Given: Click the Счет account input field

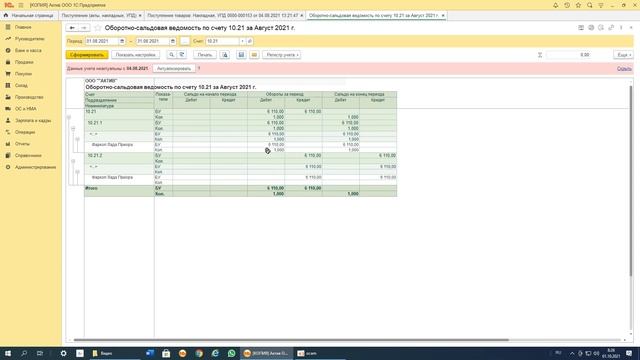Looking at the screenshot, I should 222,41.
